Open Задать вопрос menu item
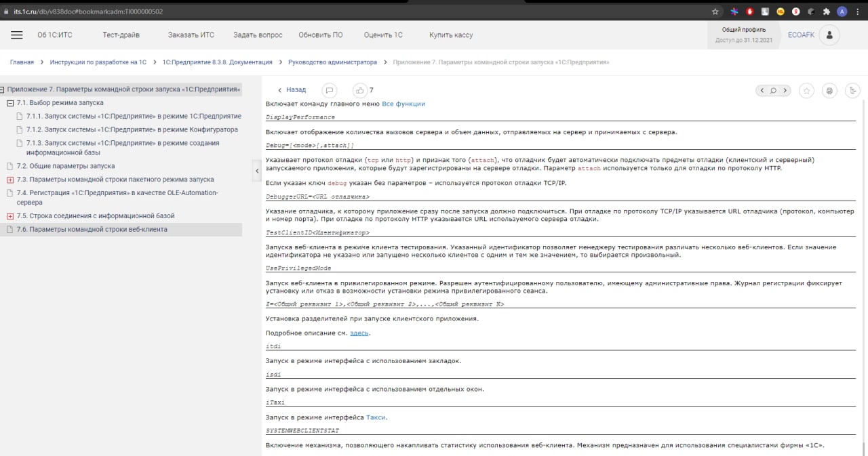 258,35
